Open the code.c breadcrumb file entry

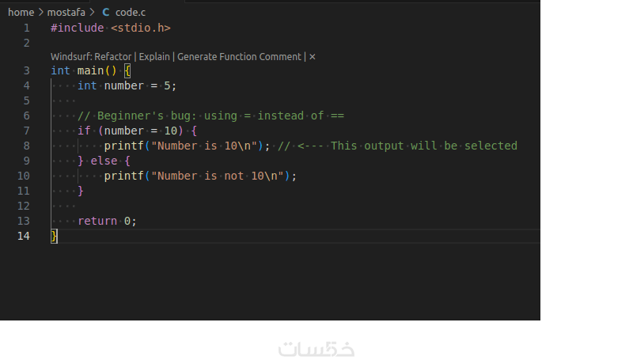(131, 13)
